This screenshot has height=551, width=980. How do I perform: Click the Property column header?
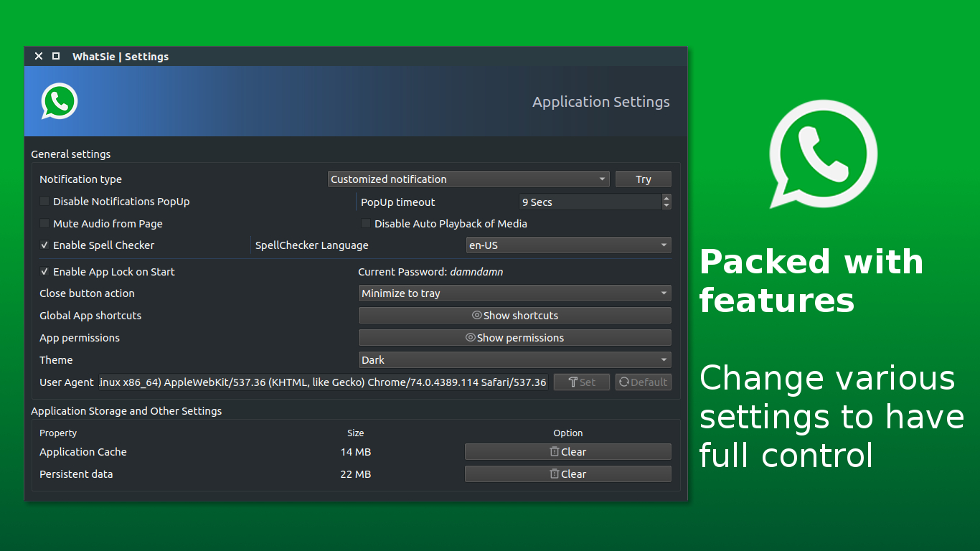click(58, 433)
